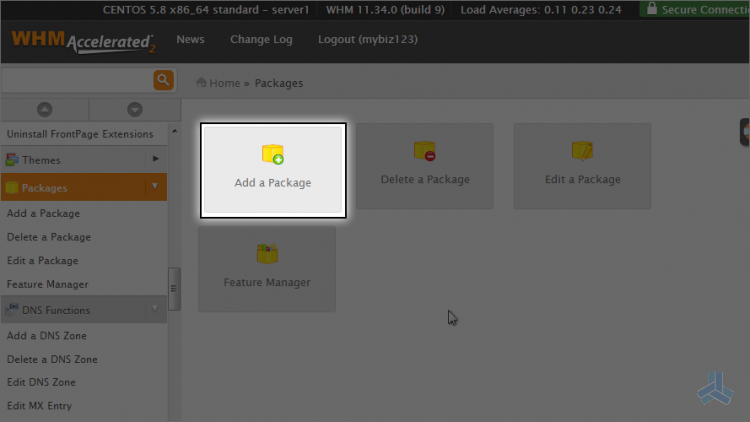
Task: Click the sidebar search input field
Action: (77, 80)
